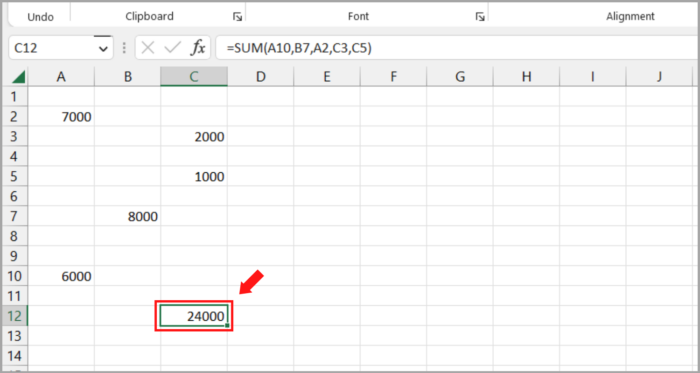Select the cell with the 24000 total
Image resolution: width=700 pixels, height=373 pixels.
click(194, 316)
